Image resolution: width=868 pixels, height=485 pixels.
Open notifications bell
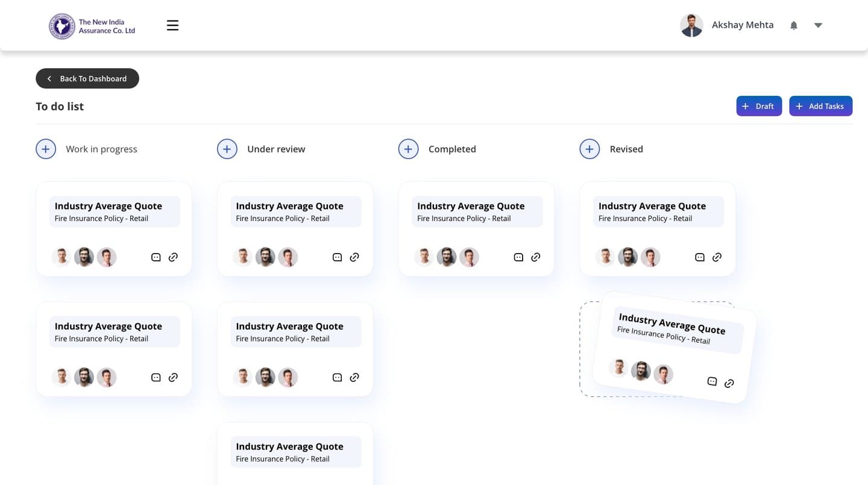[794, 25]
